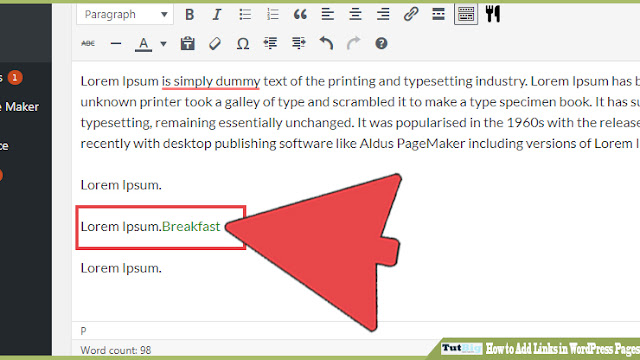Insert a bulleted list
640x360 pixels.
245,15
